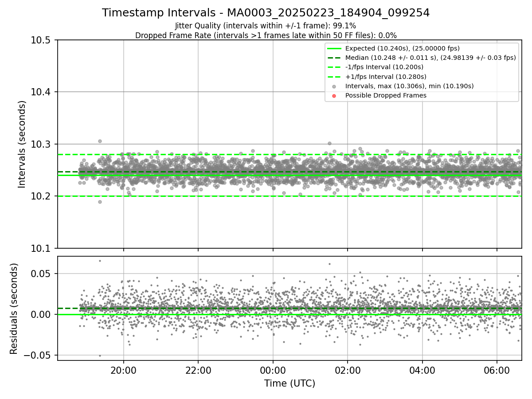Screen dimensions: 532x399
Task: Click legend text Expected (10.240s), (25.00000 fps)
Action: (402, 48)
